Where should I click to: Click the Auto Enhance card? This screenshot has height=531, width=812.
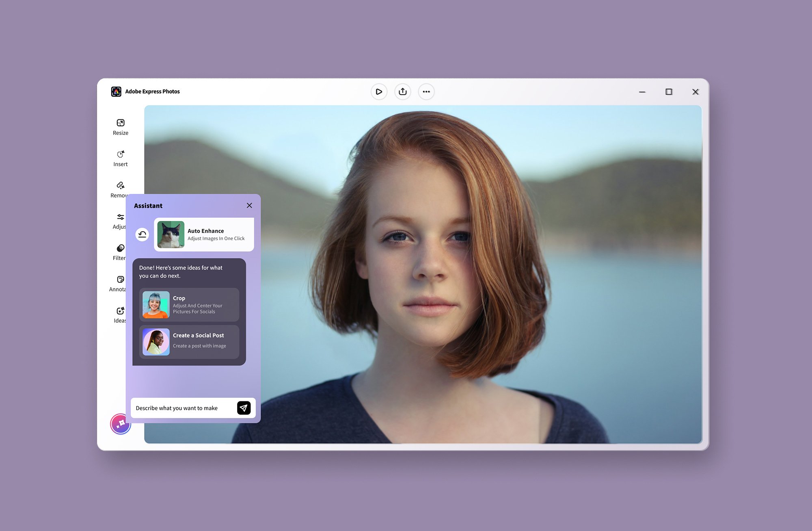click(215, 234)
